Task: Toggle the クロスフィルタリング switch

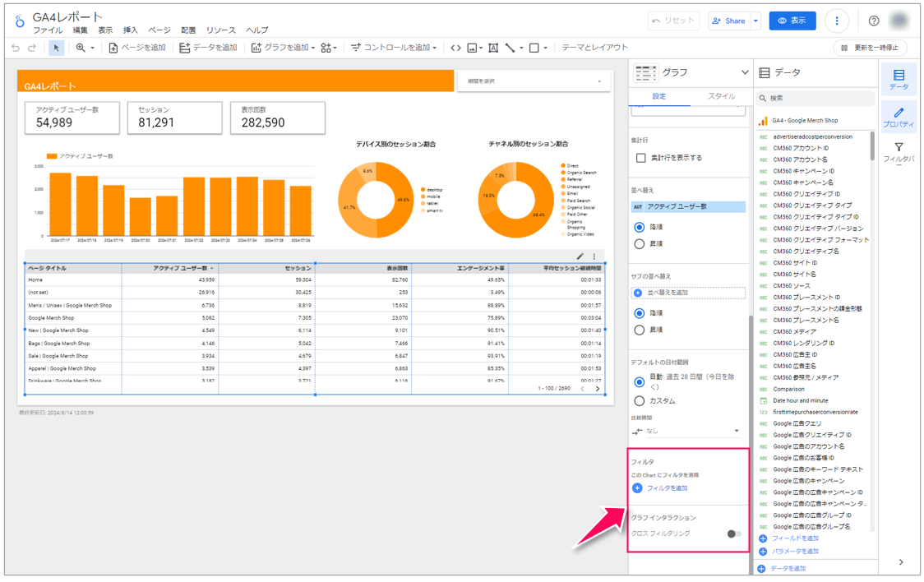Action: point(733,533)
